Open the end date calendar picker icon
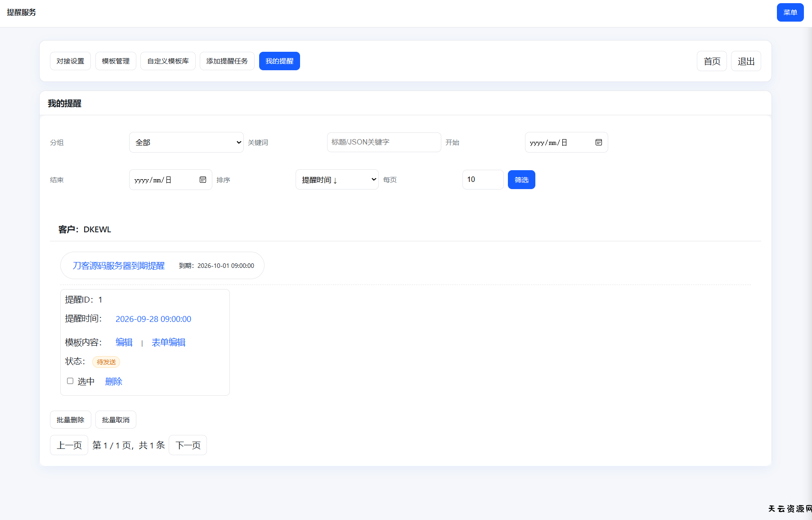 click(x=203, y=180)
